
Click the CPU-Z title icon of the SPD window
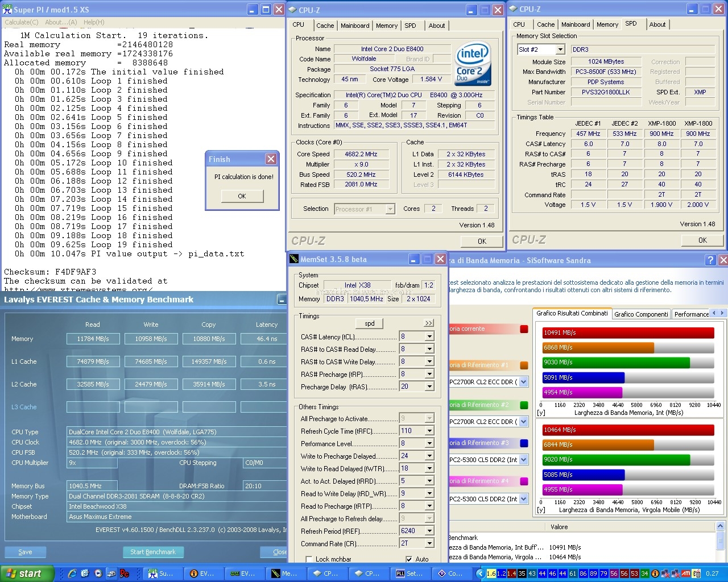click(513, 9)
